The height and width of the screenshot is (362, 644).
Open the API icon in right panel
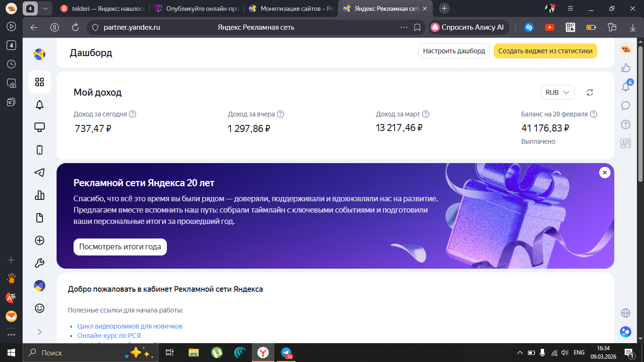626,143
